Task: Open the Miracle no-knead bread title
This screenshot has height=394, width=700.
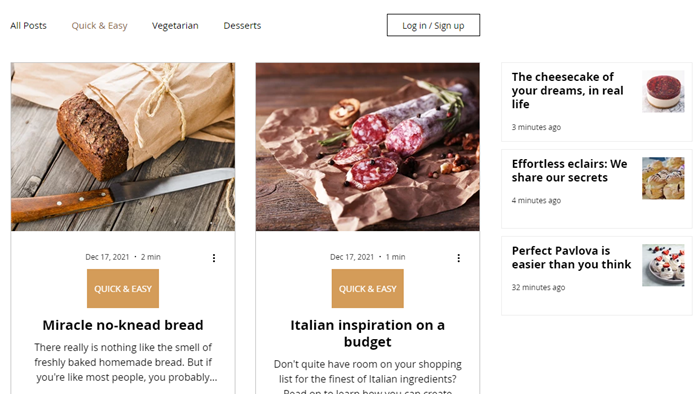Action: (123, 325)
